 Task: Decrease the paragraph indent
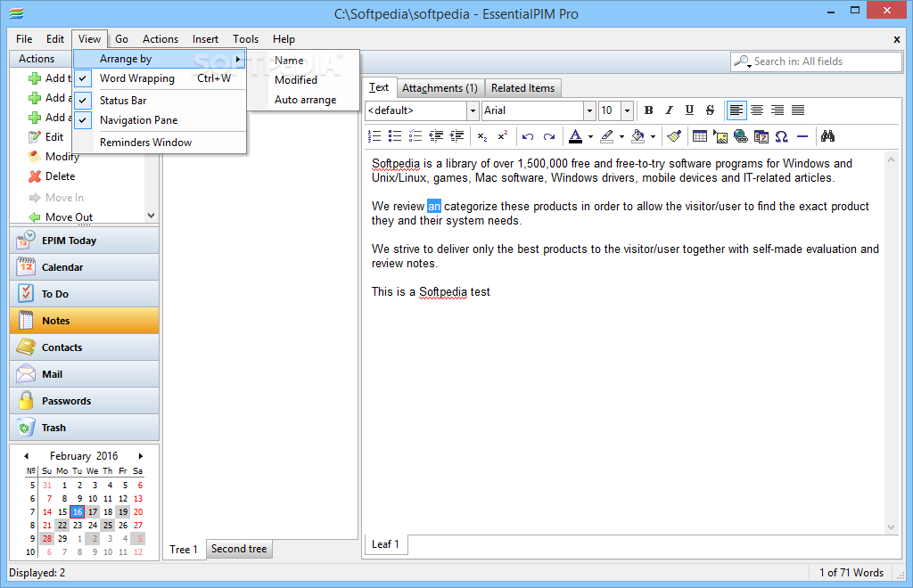point(436,136)
